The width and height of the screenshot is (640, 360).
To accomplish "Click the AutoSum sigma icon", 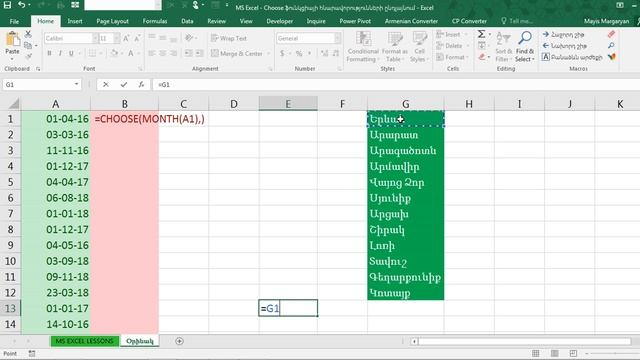I will point(482,34).
